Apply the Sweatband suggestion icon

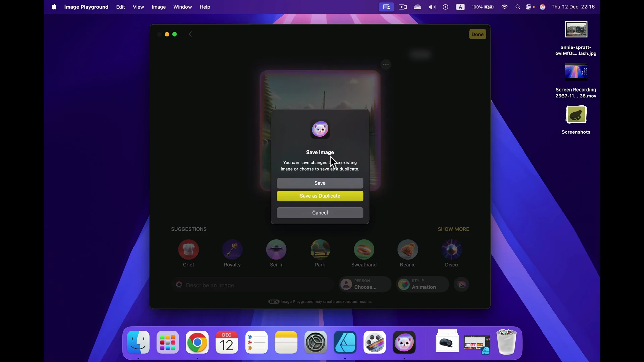tap(364, 249)
